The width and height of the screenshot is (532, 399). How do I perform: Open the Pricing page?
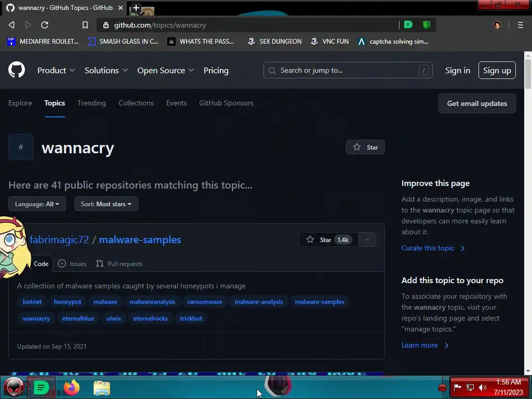(x=216, y=70)
